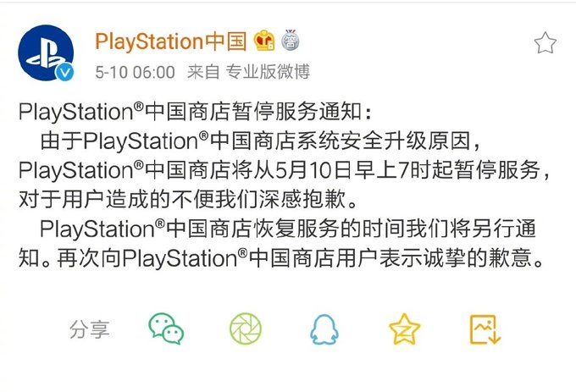Click the 专业版微博 source link
This screenshot has width=576, height=392.
(268, 72)
